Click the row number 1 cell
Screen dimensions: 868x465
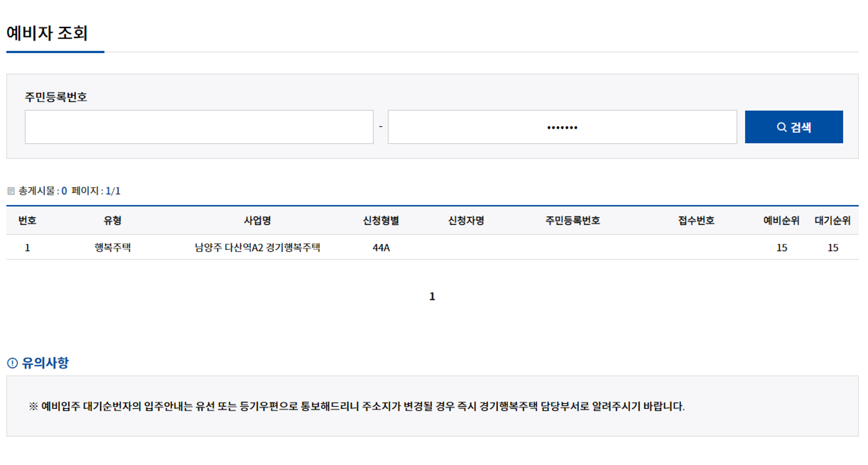(27, 248)
